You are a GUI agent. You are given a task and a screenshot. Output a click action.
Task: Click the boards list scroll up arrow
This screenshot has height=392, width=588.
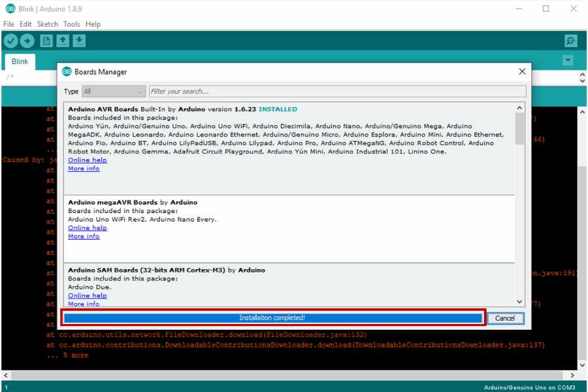click(519, 108)
